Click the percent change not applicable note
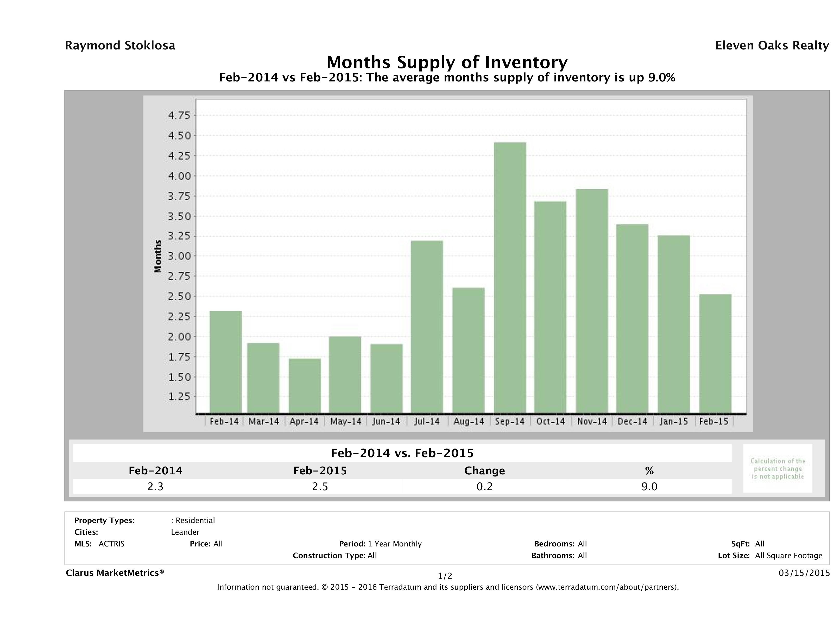 coord(778,468)
